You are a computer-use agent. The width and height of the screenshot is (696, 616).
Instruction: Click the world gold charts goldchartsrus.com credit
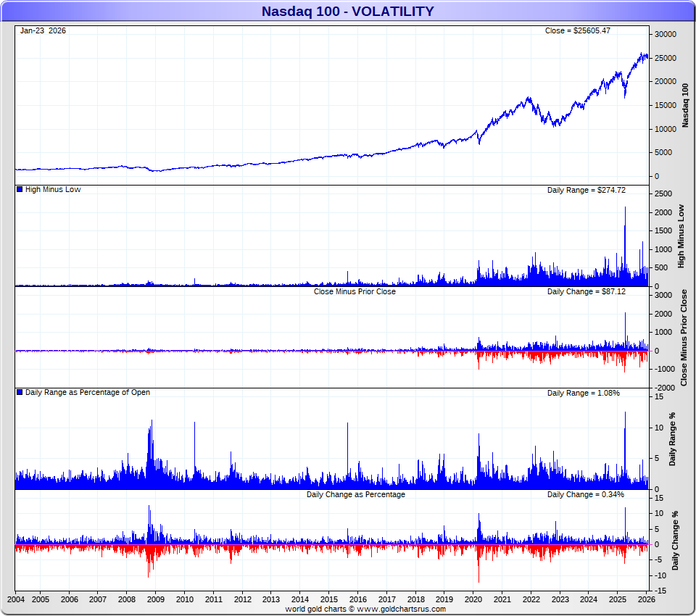[365, 609]
